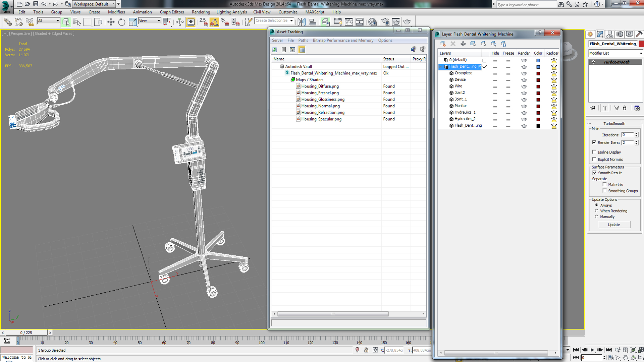Choose the Select and Scale tool
This screenshot has width=644, height=362.
[x=133, y=22]
